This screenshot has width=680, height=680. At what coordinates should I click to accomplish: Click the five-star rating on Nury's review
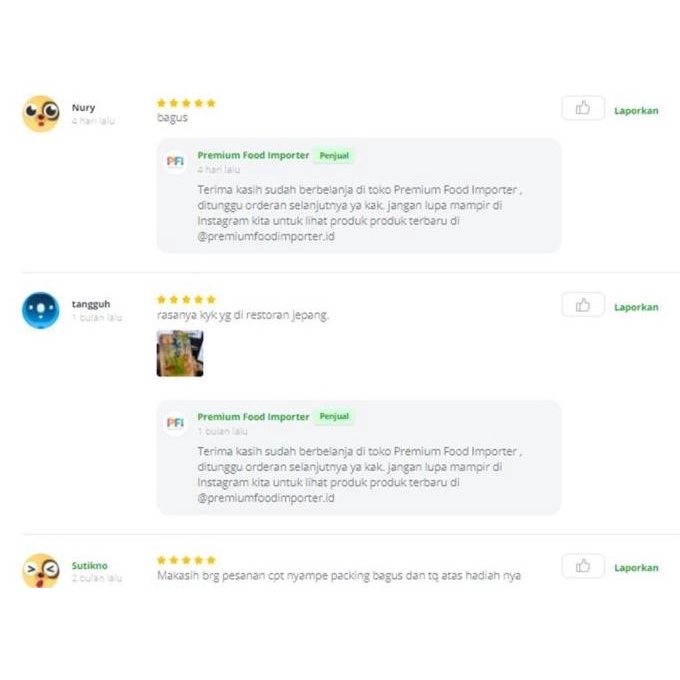click(186, 103)
